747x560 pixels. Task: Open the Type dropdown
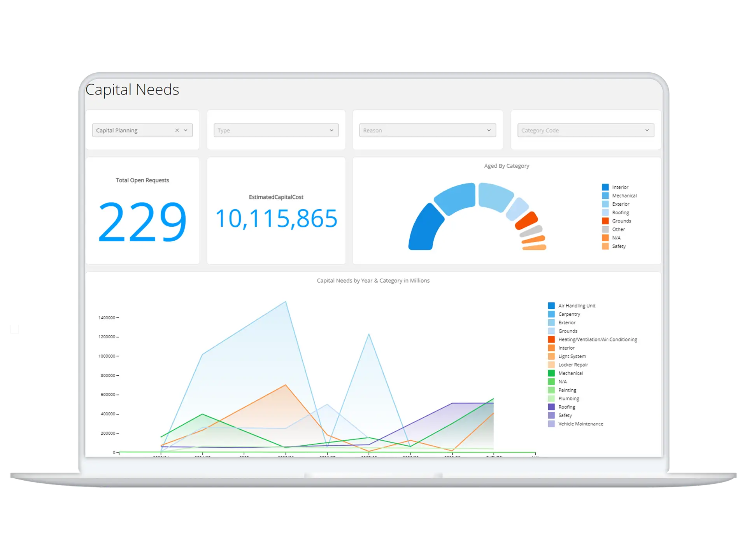coord(276,130)
